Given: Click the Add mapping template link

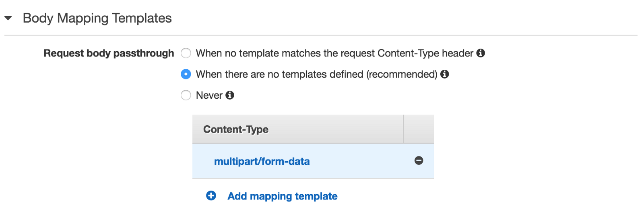Looking at the screenshot, I should 282,196.
